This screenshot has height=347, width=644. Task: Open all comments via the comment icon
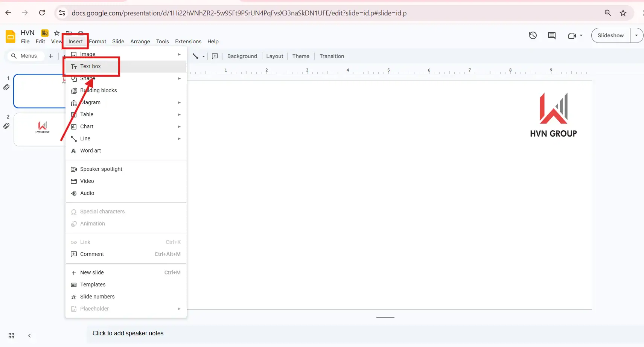(551, 35)
